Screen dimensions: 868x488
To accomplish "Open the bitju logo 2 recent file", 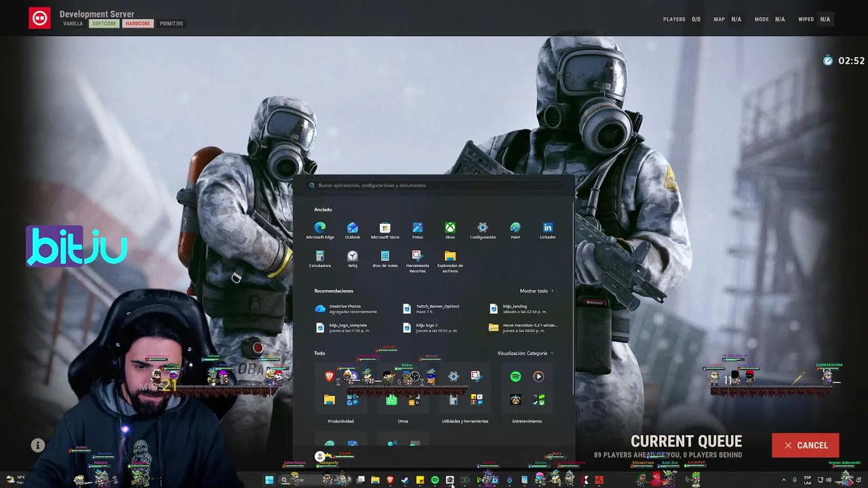I will click(431, 328).
